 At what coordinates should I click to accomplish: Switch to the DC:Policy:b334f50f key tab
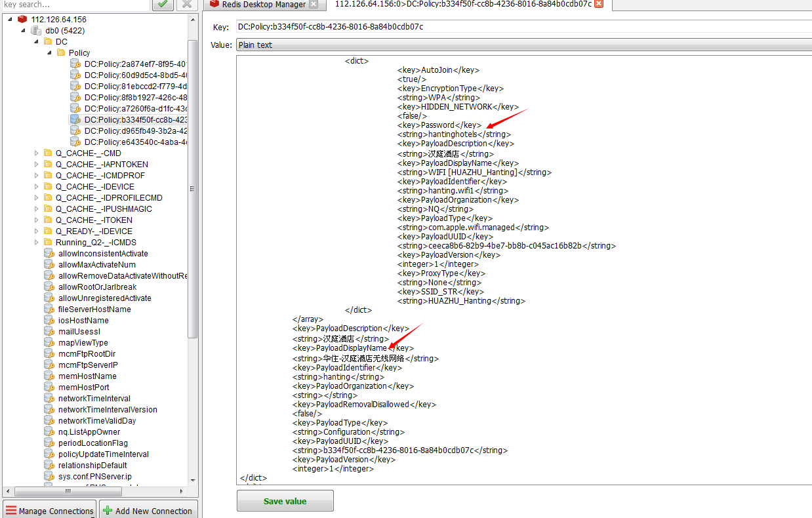pos(463,5)
